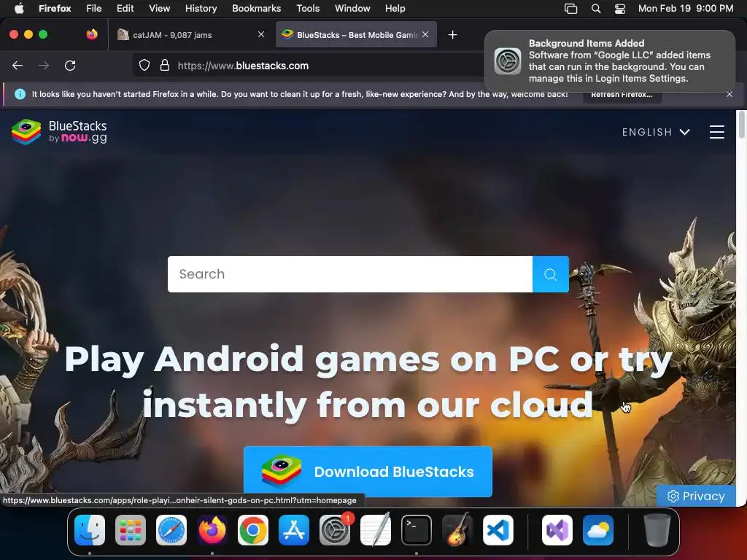Open Launchpad from the Dock
Screen dimensions: 747x560
[131, 530]
